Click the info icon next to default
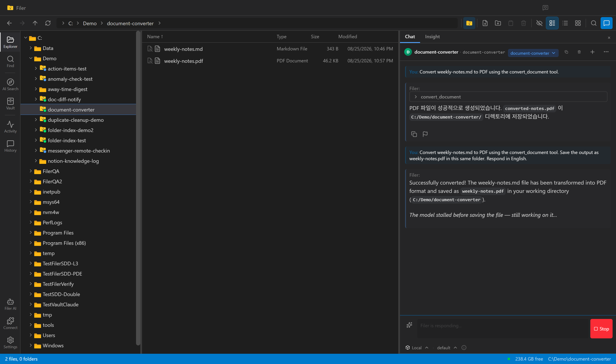 (x=464, y=348)
